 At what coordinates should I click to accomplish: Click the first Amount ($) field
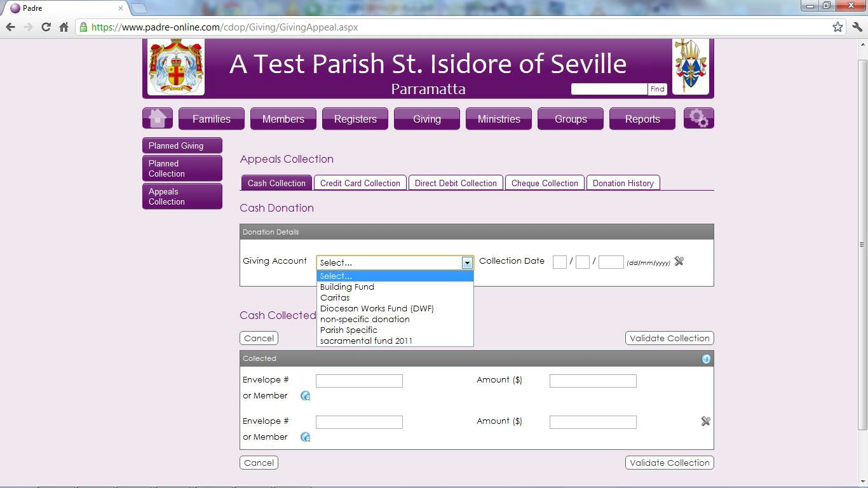point(593,381)
